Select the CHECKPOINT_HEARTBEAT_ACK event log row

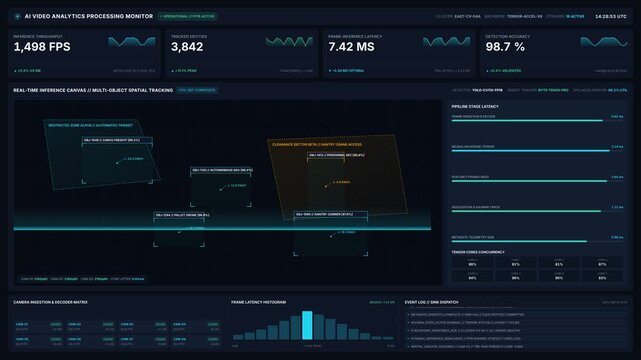pos(517,331)
